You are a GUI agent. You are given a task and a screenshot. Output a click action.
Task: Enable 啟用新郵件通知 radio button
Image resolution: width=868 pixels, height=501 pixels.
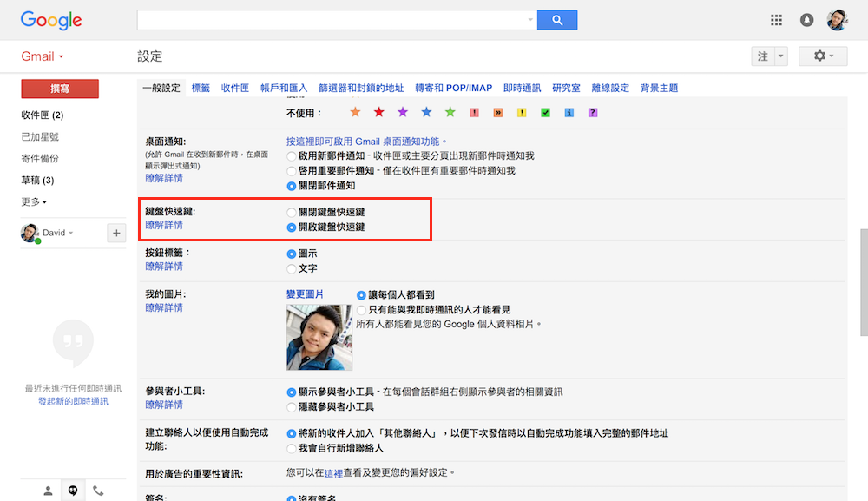click(292, 156)
